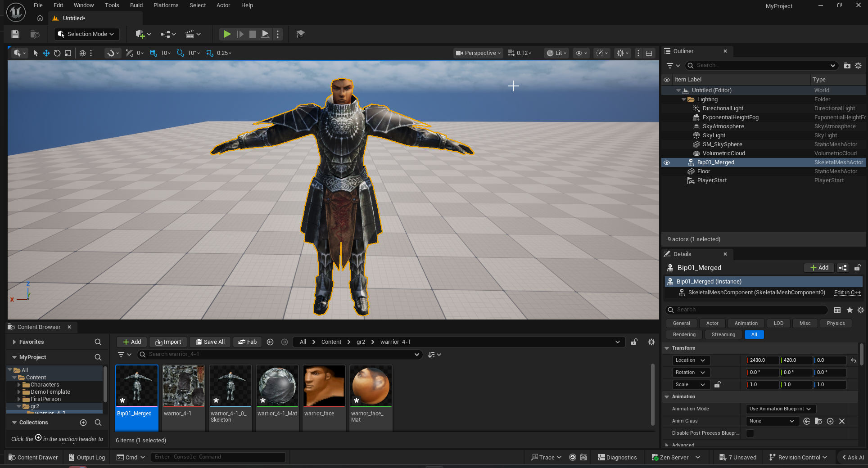Click the Stop simulation button

coord(253,34)
